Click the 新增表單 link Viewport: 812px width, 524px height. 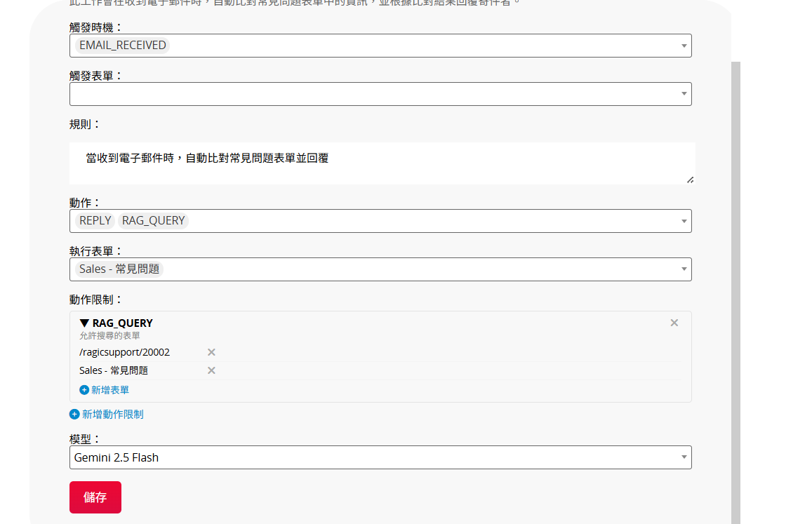(109, 390)
